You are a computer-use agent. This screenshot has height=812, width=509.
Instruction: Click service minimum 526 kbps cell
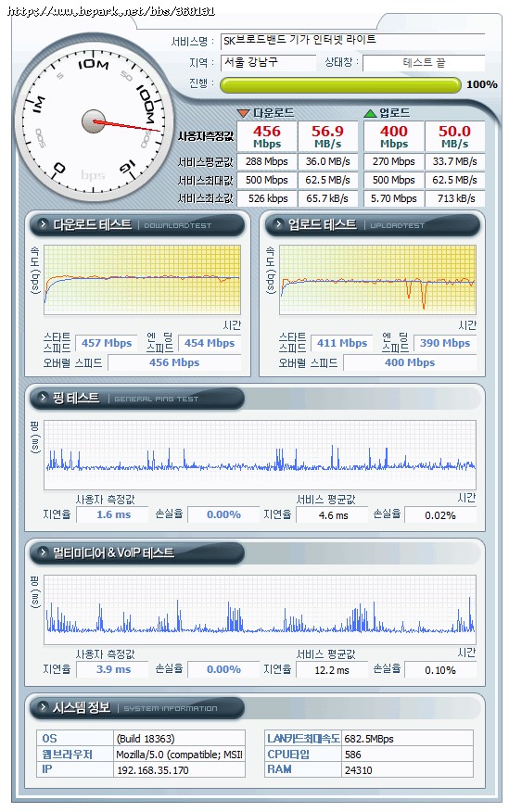coord(267,198)
